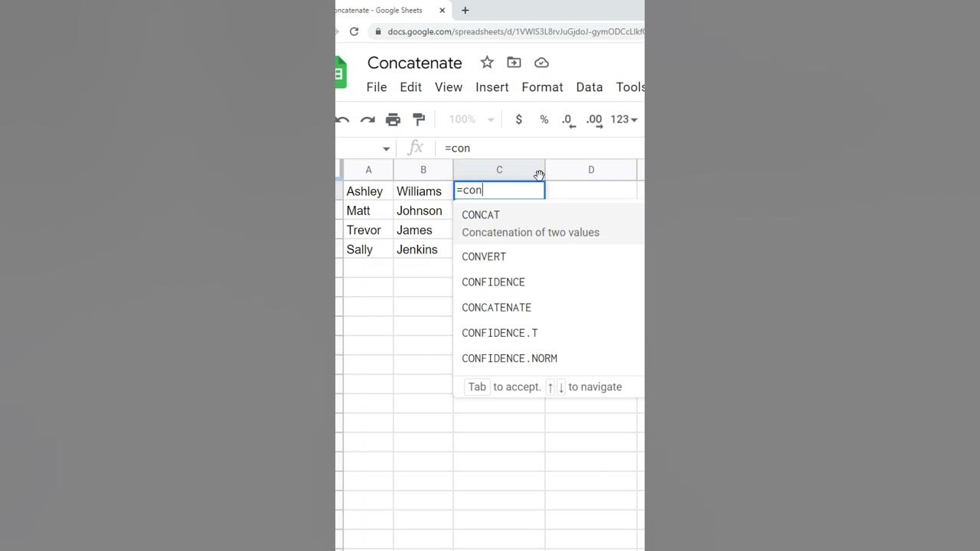Open a new browser tab
This screenshot has width=980, height=551.
coord(465,11)
